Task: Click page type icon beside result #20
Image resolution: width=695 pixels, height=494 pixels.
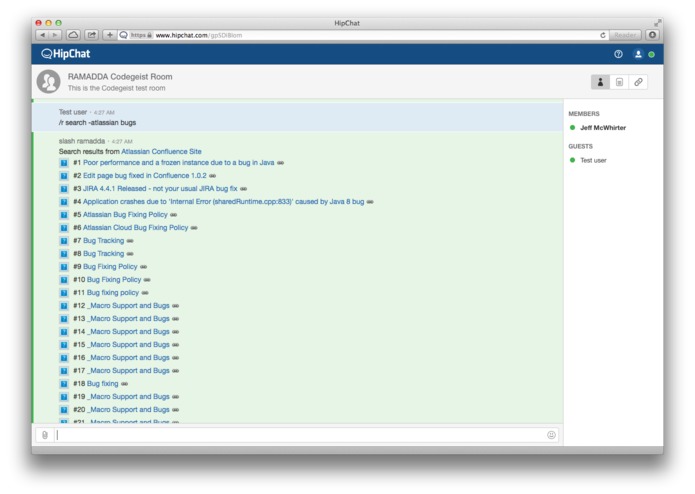Action: pos(64,410)
